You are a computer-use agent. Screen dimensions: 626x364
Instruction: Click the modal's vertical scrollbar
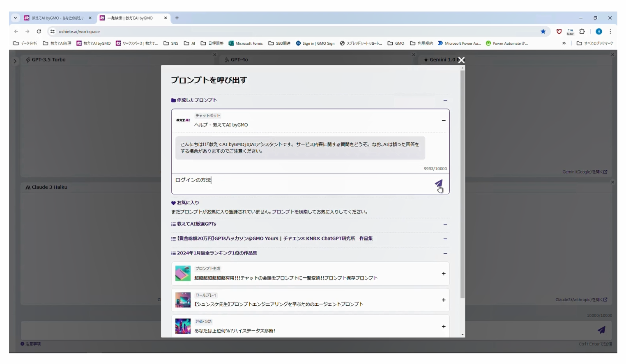pos(463,185)
